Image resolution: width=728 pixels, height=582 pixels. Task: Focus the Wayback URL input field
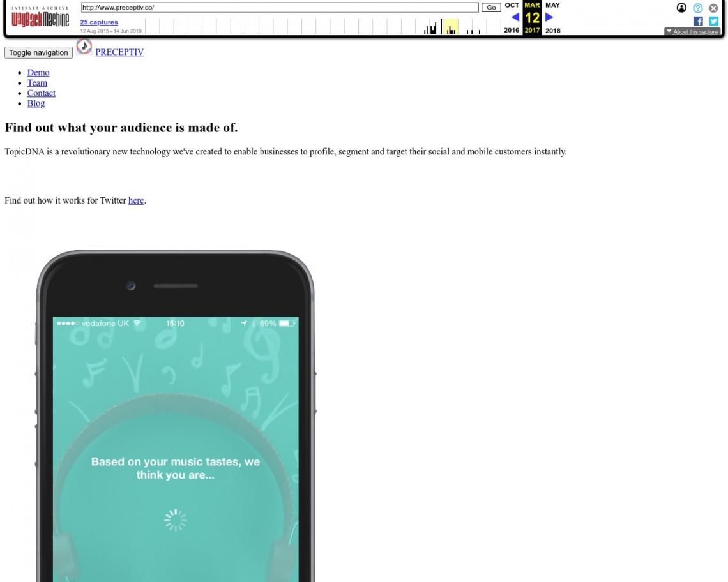point(280,8)
